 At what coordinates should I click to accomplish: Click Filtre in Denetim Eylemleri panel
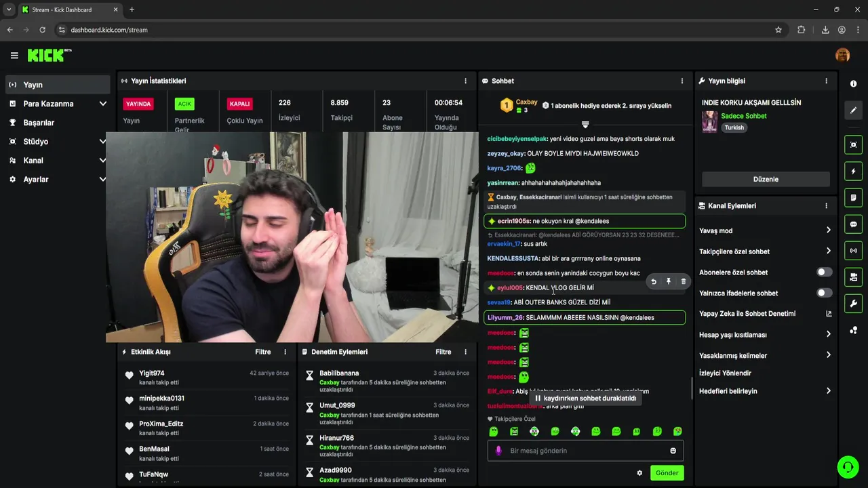(443, 352)
